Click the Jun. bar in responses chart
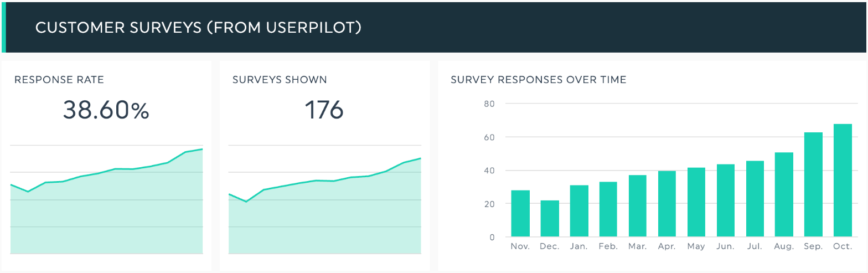 coord(726,200)
